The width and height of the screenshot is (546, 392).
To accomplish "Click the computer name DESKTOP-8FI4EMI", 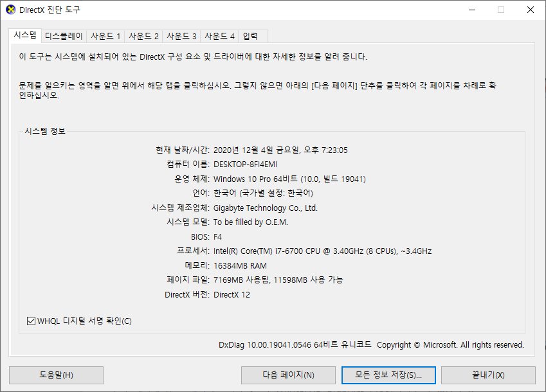I will pos(245,164).
